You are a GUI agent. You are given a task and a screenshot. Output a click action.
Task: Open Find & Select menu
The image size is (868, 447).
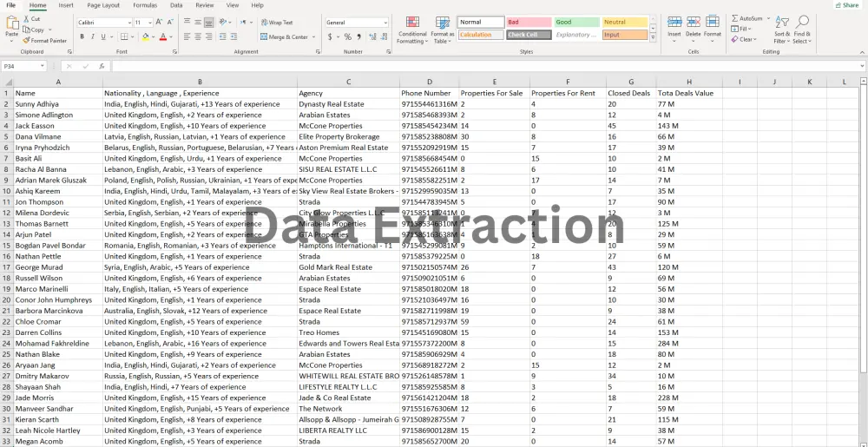(801, 30)
